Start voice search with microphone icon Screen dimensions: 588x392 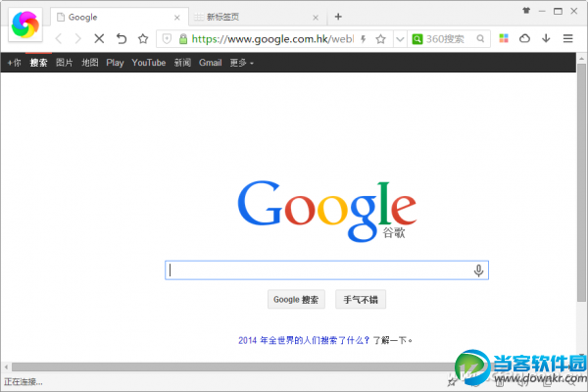tap(478, 270)
